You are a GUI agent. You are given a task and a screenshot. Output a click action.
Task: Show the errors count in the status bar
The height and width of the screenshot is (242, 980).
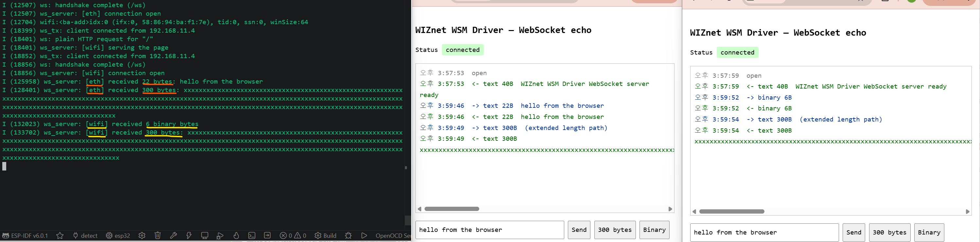286,235
